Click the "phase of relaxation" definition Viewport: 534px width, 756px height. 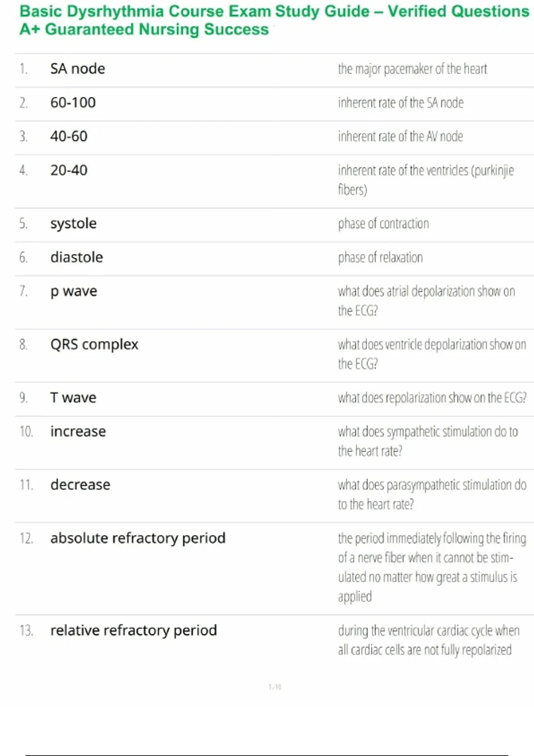click(380, 257)
